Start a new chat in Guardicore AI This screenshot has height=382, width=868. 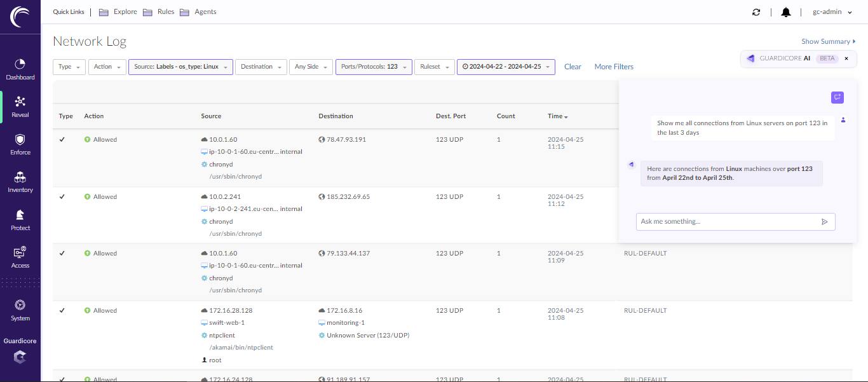(x=837, y=97)
